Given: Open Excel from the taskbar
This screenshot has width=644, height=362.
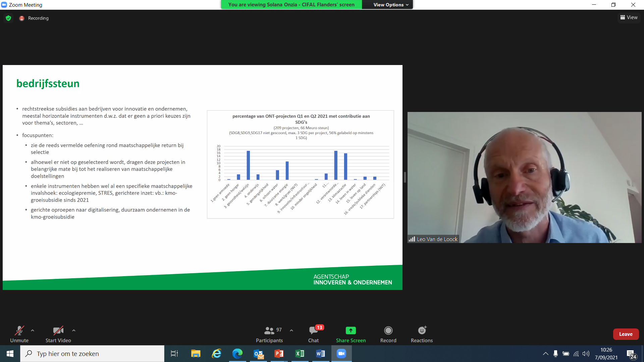Looking at the screenshot, I should click(300, 354).
